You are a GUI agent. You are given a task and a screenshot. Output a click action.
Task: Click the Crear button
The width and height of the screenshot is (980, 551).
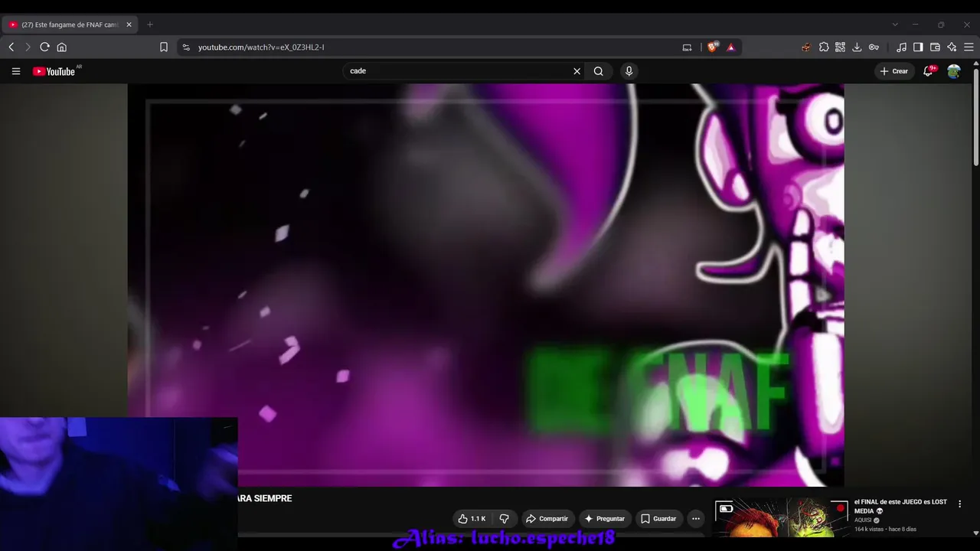(894, 71)
